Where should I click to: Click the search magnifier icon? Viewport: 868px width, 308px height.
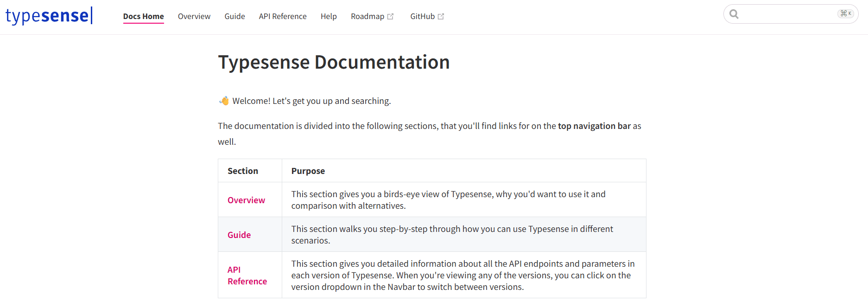pyautogui.click(x=734, y=14)
